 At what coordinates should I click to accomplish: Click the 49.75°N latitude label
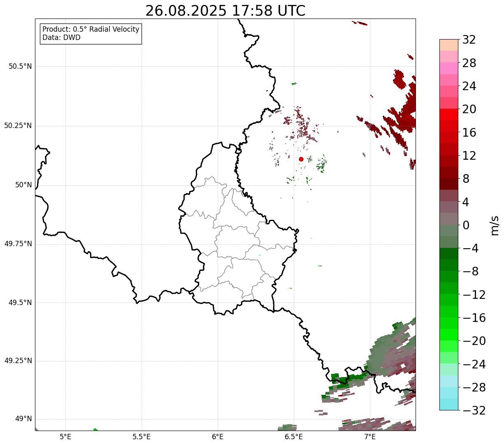pos(18,244)
